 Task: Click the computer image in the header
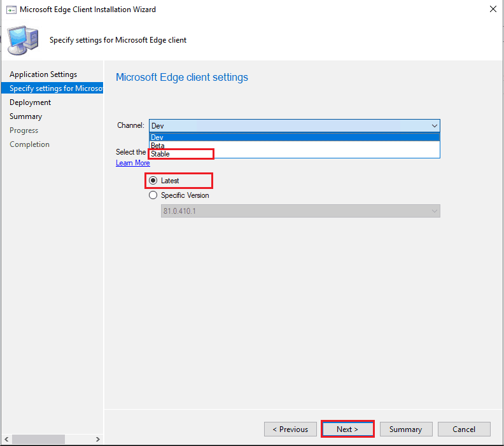pos(23,40)
